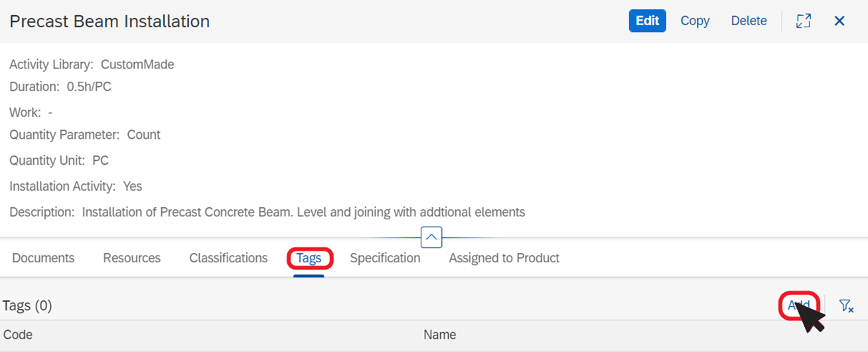This screenshot has width=868, height=352.
Task: Clear table filters icon next to Add
Action: [x=845, y=306]
